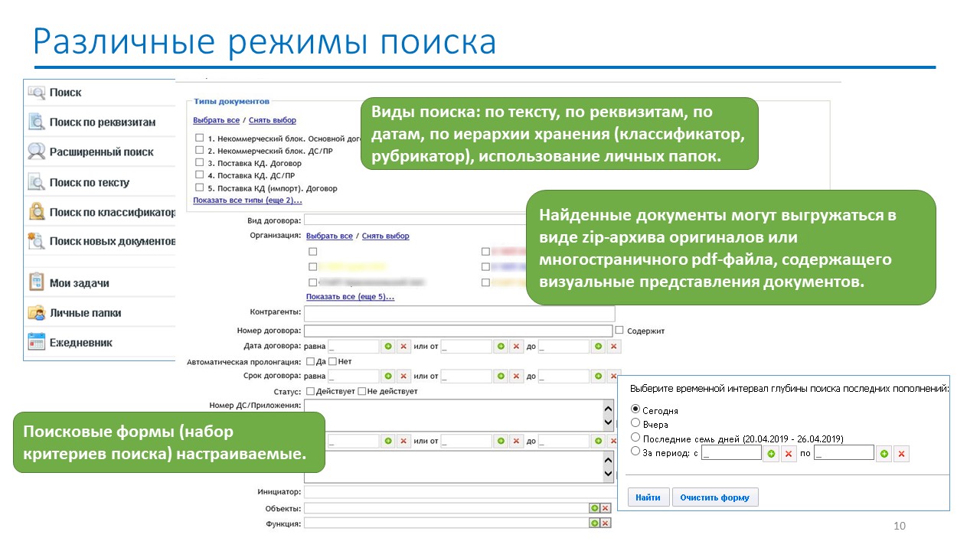Focus the За период 'по' date field
Viewport: 980px width, 551px height.
pyautogui.click(x=844, y=453)
